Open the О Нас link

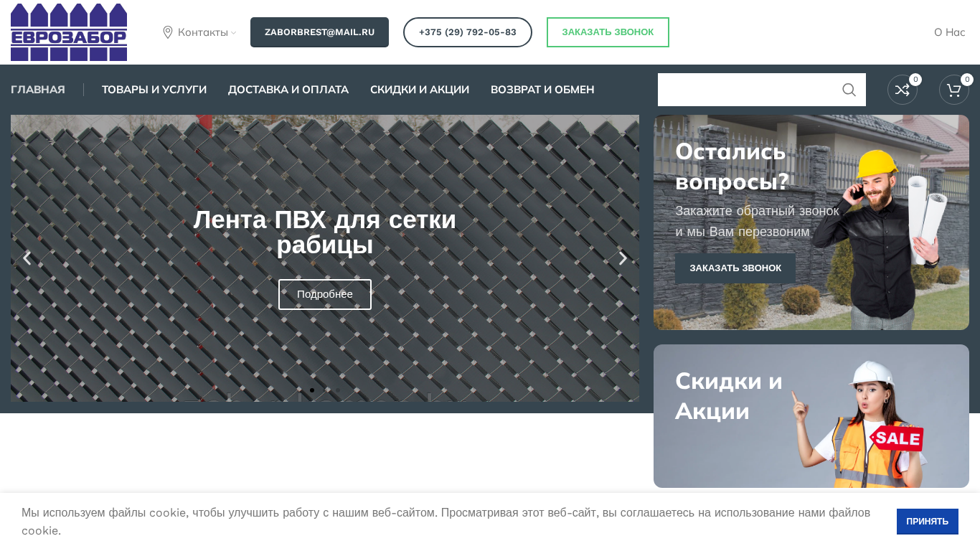[950, 32]
